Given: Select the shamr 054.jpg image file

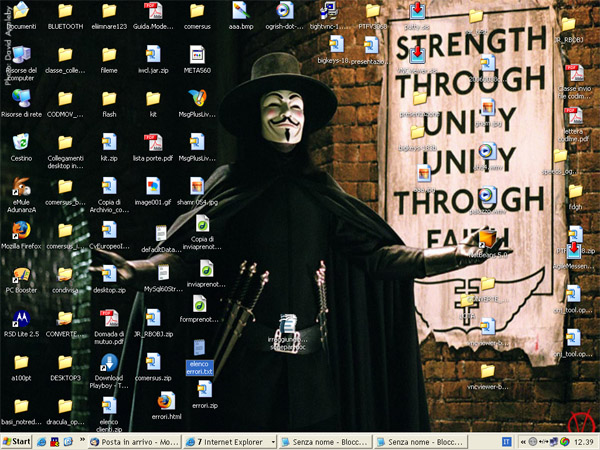Looking at the screenshot, I should (197, 186).
